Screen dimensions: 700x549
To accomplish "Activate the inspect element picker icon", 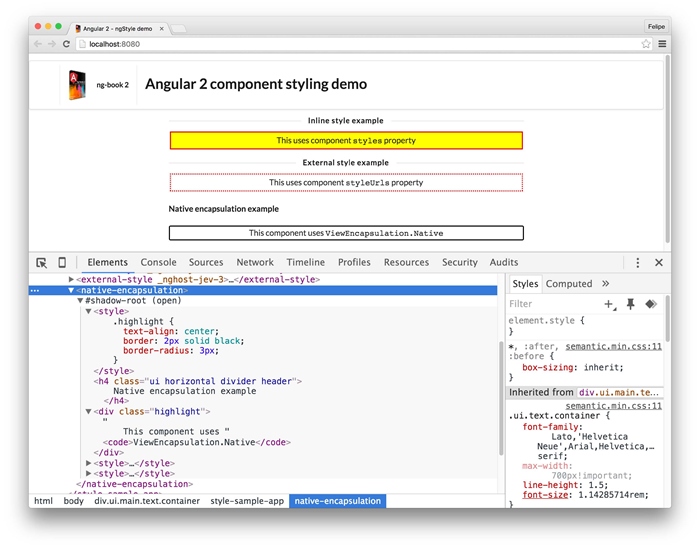I will (41, 263).
